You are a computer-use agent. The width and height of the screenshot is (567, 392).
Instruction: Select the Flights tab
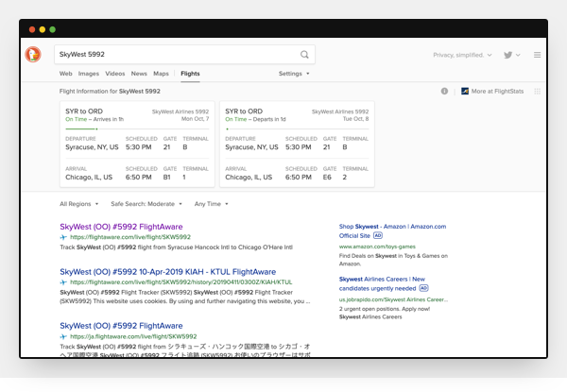[x=190, y=74]
